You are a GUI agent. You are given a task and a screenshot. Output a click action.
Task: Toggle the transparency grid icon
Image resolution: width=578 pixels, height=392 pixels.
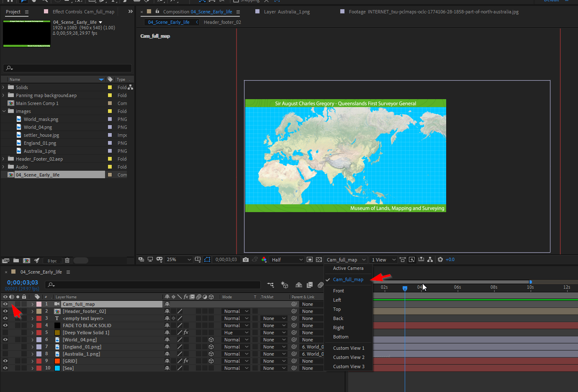coord(319,260)
